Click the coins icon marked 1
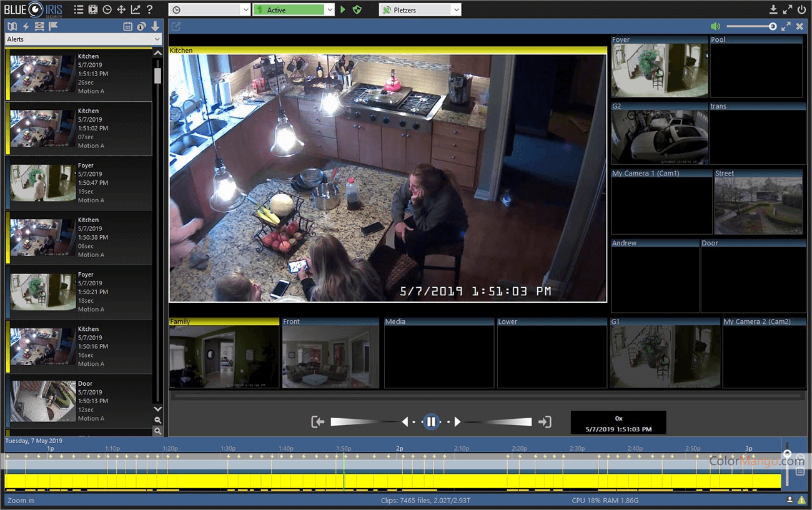 (141, 26)
